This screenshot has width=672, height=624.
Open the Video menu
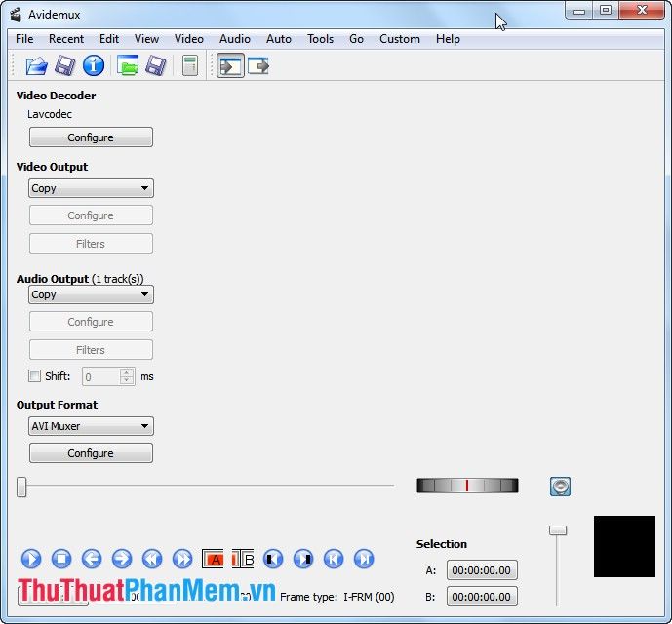tap(189, 39)
